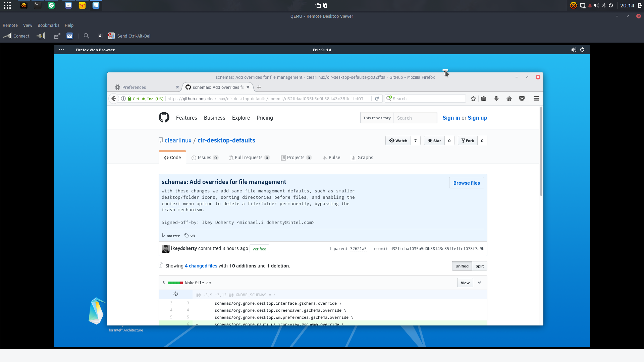Open clearlinux owner link

(178, 140)
